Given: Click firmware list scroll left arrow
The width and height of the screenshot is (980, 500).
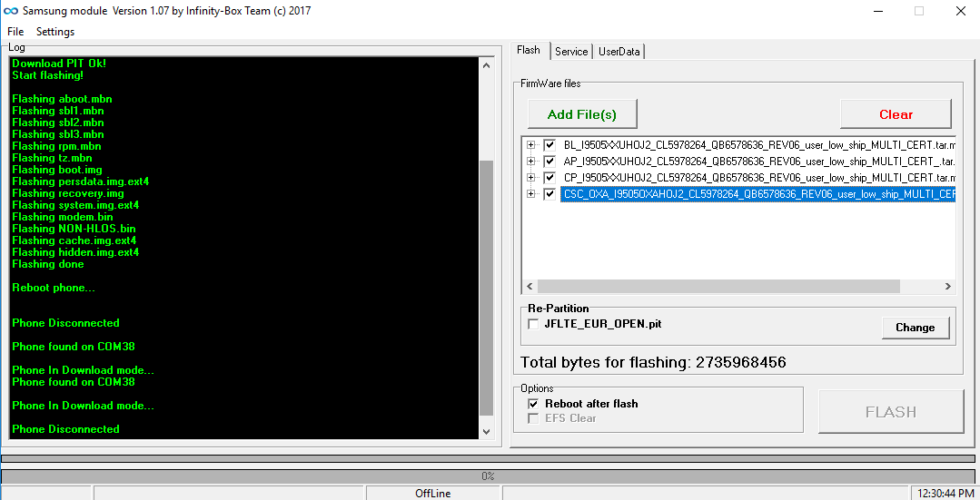Looking at the screenshot, I should pyautogui.click(x=530, y=286).
